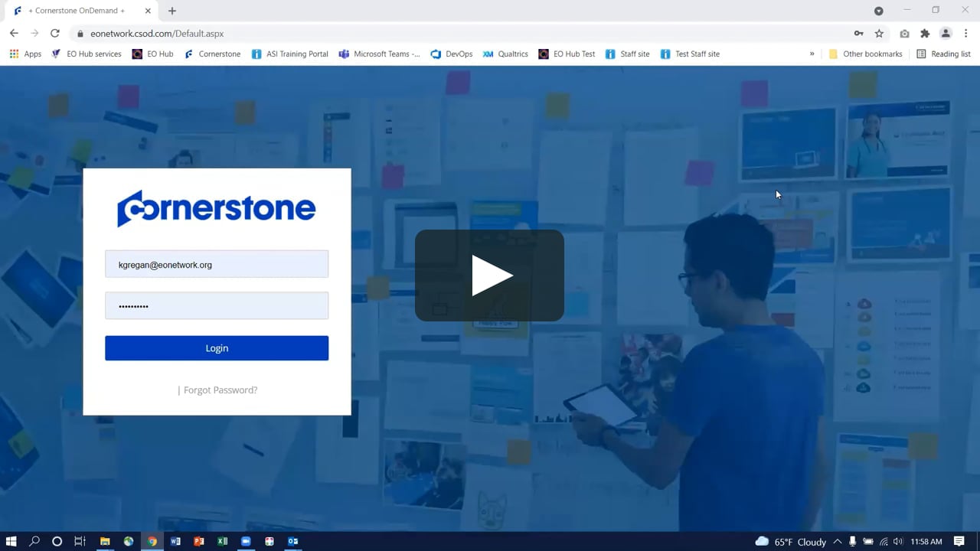Open the Windows Start menu
Viewport: 980px width, 551px height.
[x=11, y=542]
